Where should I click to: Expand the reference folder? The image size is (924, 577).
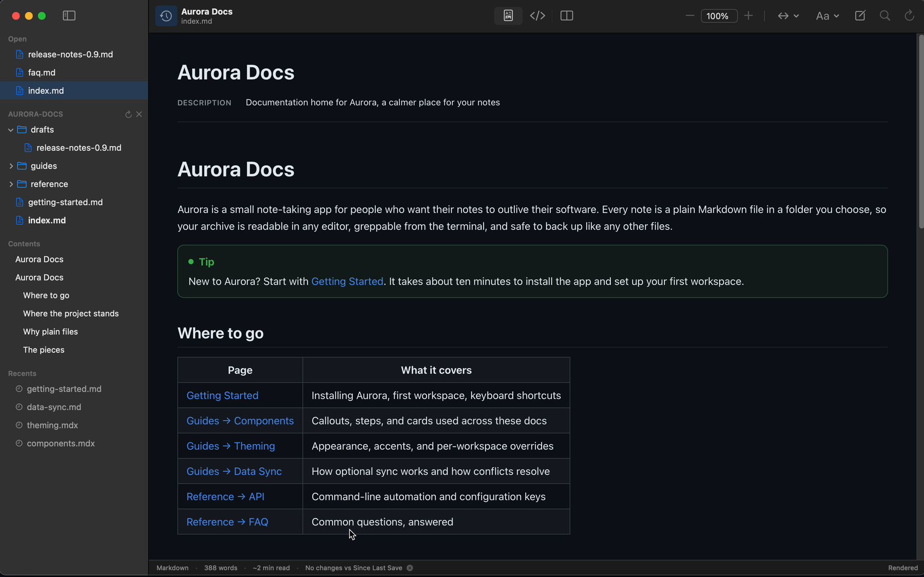pos(11,184)
